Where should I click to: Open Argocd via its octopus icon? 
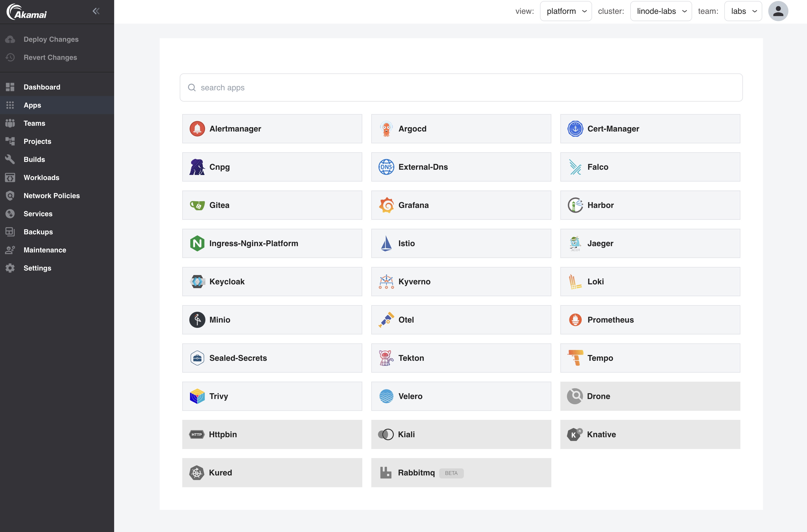(x=386, y=128)
